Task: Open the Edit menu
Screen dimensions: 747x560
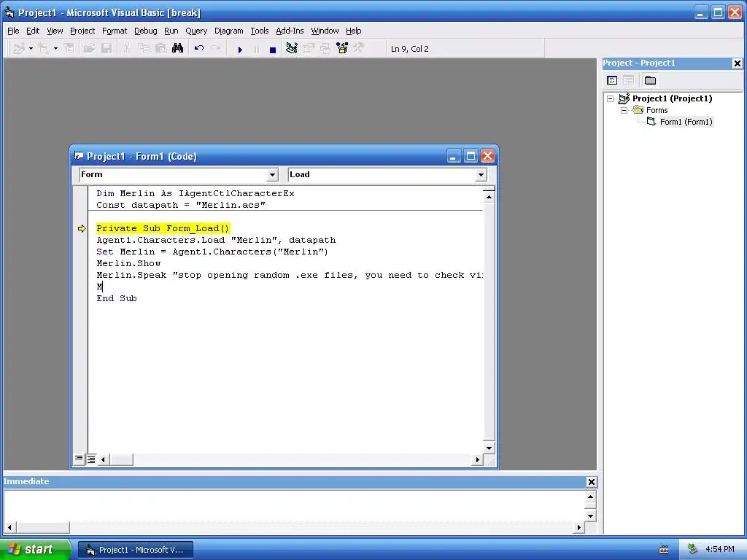Action: point(33,31)
